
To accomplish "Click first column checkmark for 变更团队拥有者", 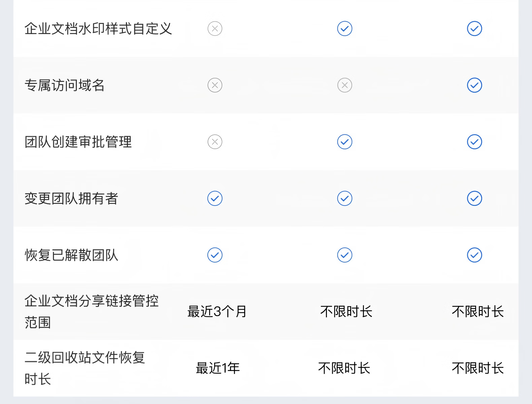I will [x=215, y=198].
